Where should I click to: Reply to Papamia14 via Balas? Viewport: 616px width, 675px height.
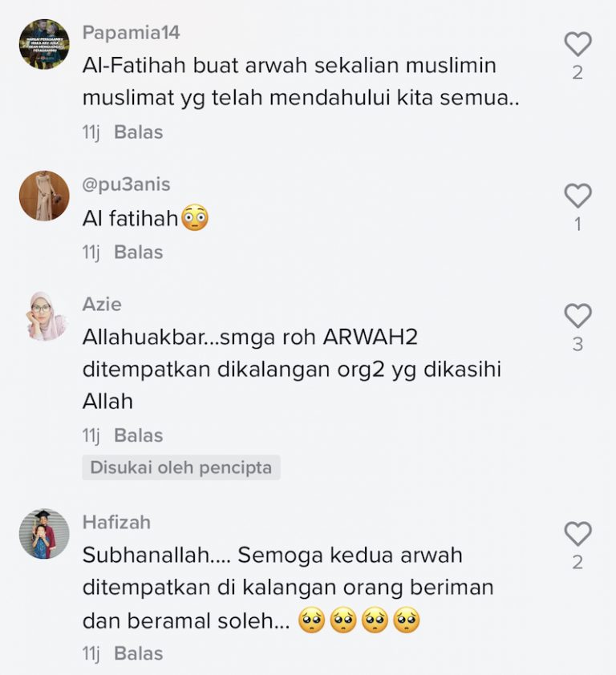(x=138, y=132)
